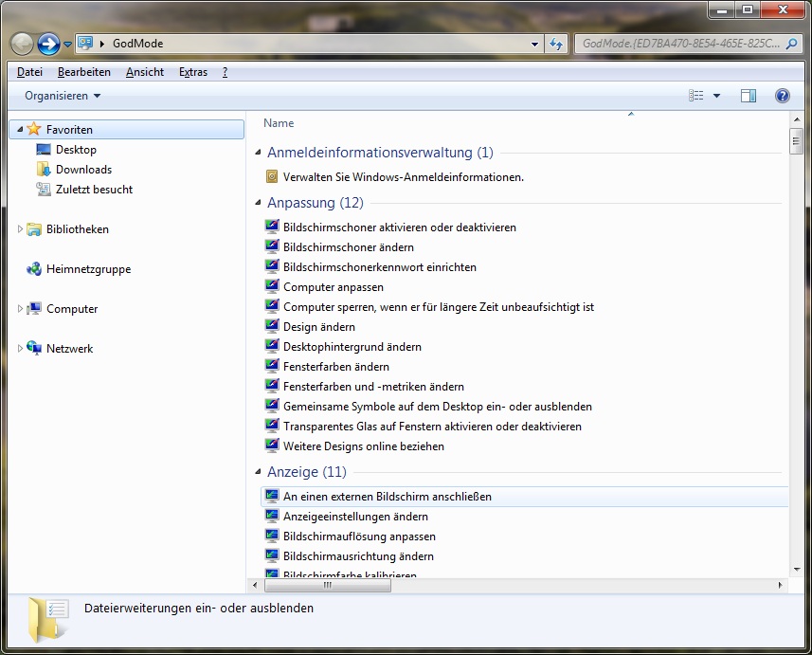
Task: Click icon for Gemeinsame Symbole auf dem Desktop
Action: click(272, 406)
